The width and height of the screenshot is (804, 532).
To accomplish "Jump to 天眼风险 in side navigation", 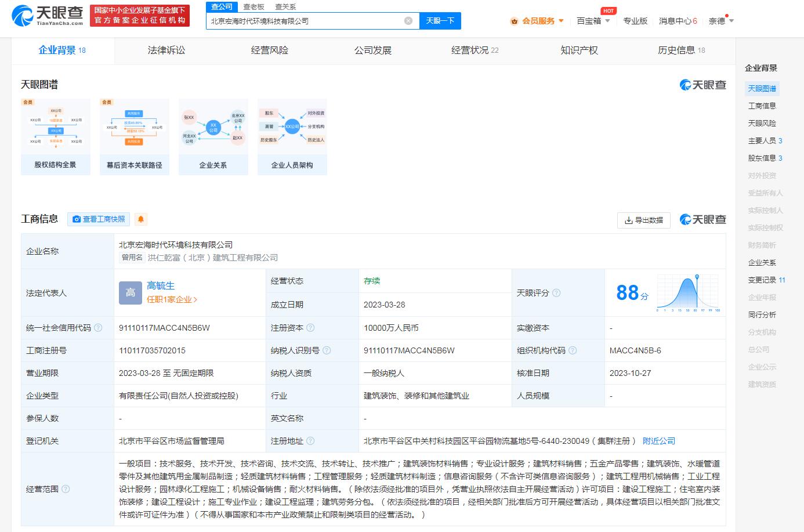I will coord(762,123).
